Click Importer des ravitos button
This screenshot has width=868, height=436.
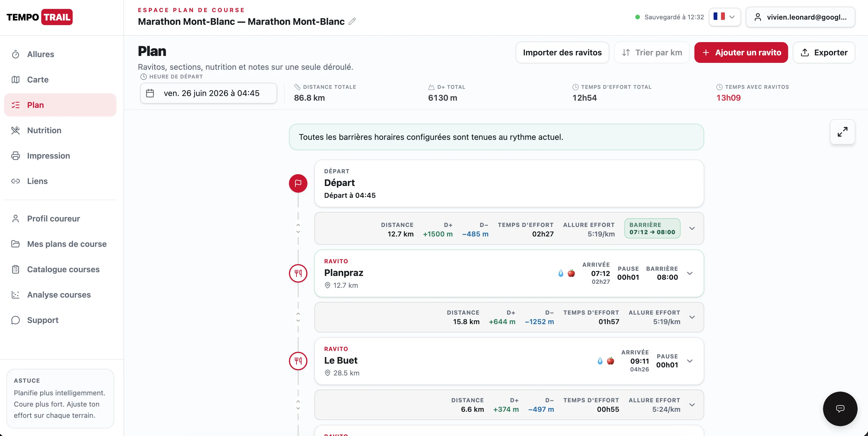[562, 52]
